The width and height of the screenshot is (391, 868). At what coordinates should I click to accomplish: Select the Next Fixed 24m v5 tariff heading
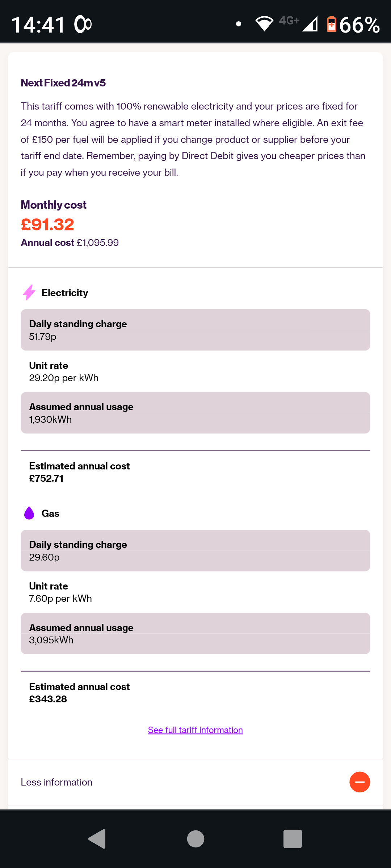(x=63, y=83)
